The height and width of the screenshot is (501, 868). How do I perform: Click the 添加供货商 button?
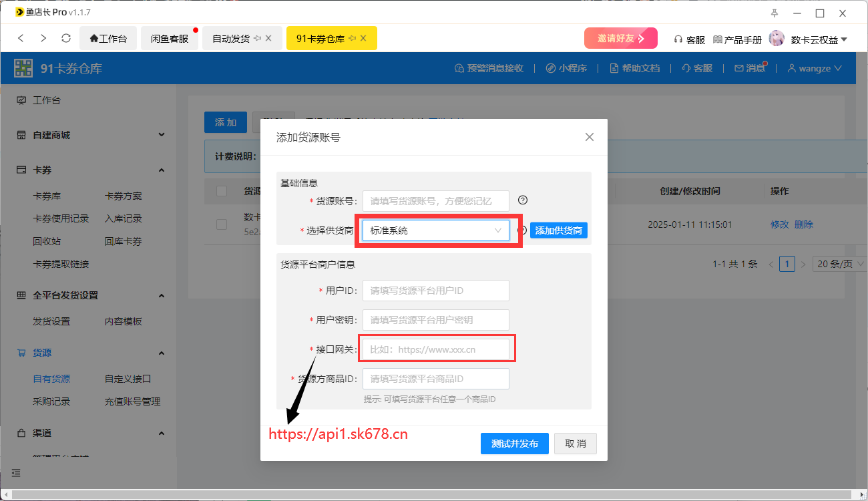[x=558, y=230]
